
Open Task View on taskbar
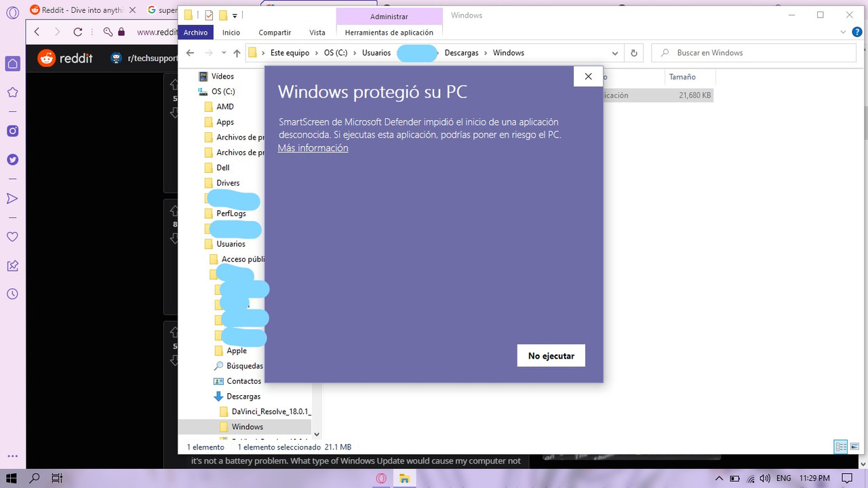(58, 478)
